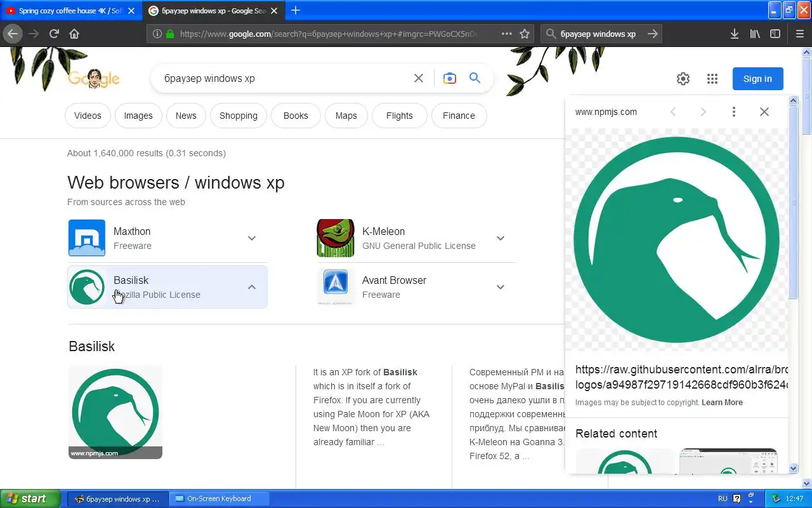The width and height of the screenshot is (812, 508).
Task: Click the Avant Browser icon
Action: coord(336,287)
